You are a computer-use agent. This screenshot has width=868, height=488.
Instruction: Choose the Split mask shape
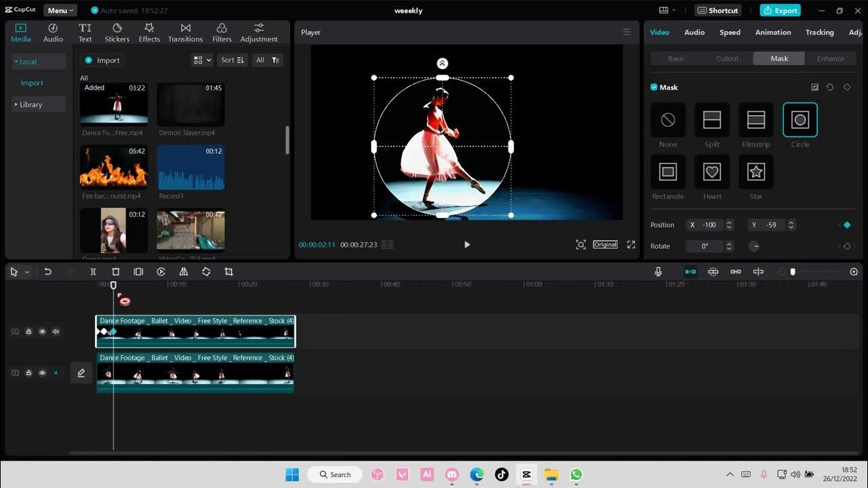712,120
